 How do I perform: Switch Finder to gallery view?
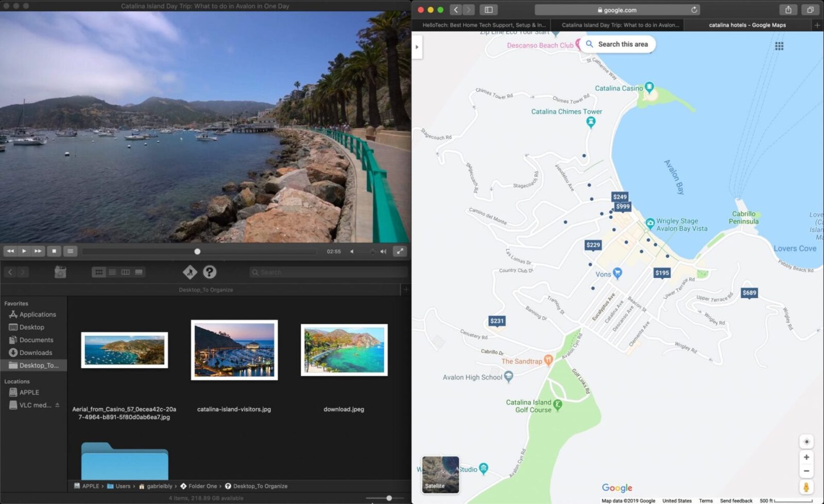(139, 272)
